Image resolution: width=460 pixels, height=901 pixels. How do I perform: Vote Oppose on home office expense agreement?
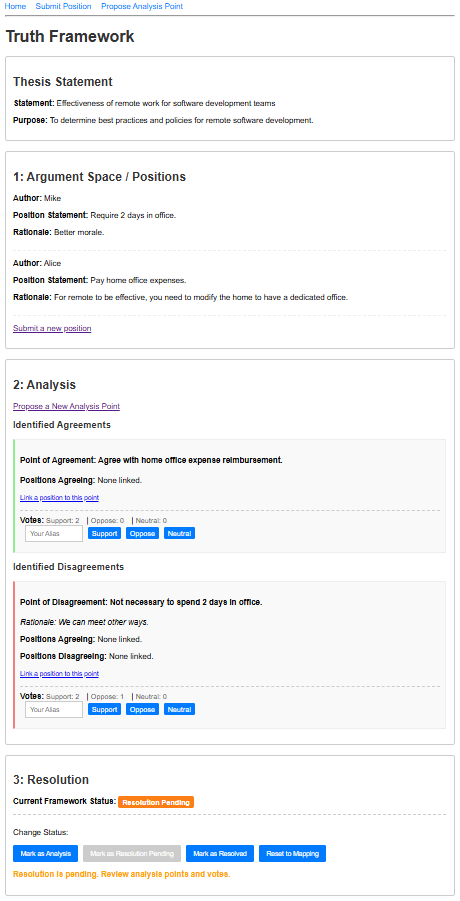(x=142, y=534)
